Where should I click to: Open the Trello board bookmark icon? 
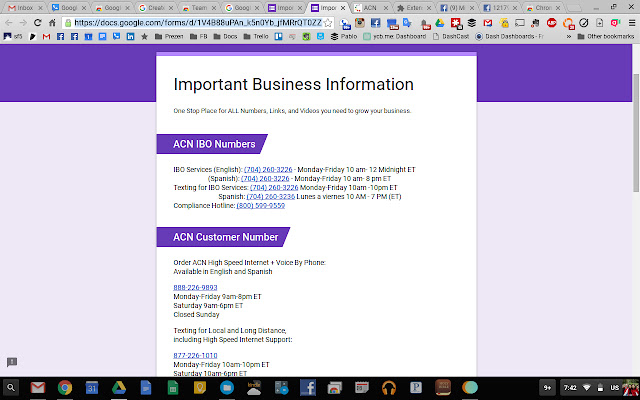click(279, 37)
